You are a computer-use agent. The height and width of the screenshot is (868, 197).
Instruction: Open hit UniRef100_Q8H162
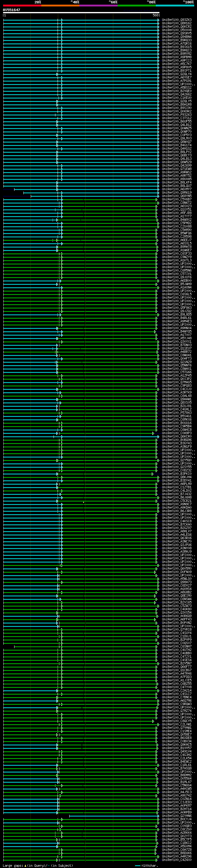[177, 23]
